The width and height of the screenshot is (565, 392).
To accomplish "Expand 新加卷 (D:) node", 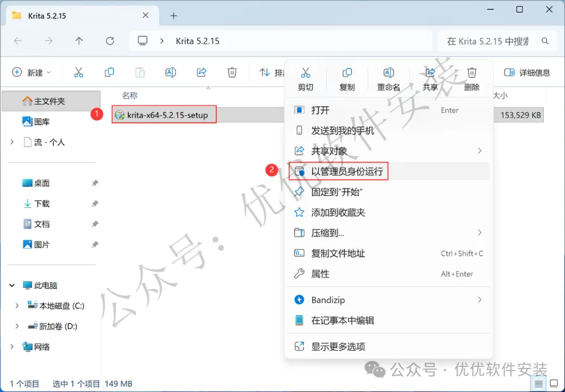I will pyautogui.click(x=17, y=326).
